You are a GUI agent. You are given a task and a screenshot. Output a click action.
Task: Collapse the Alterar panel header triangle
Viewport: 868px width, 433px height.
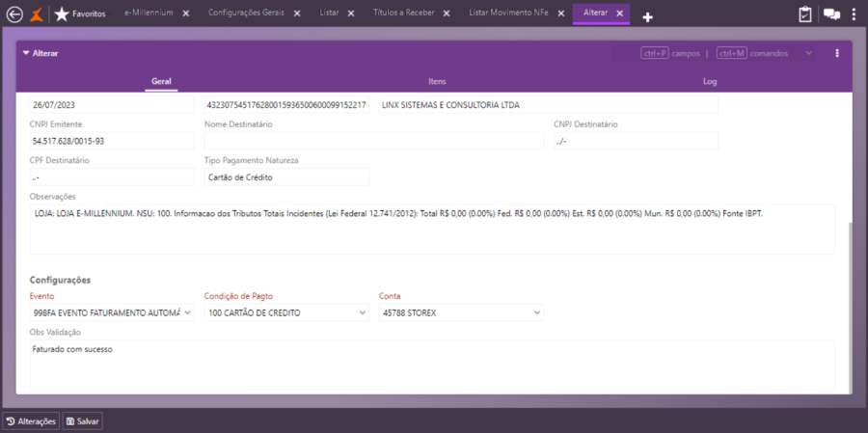coord(25,53)
